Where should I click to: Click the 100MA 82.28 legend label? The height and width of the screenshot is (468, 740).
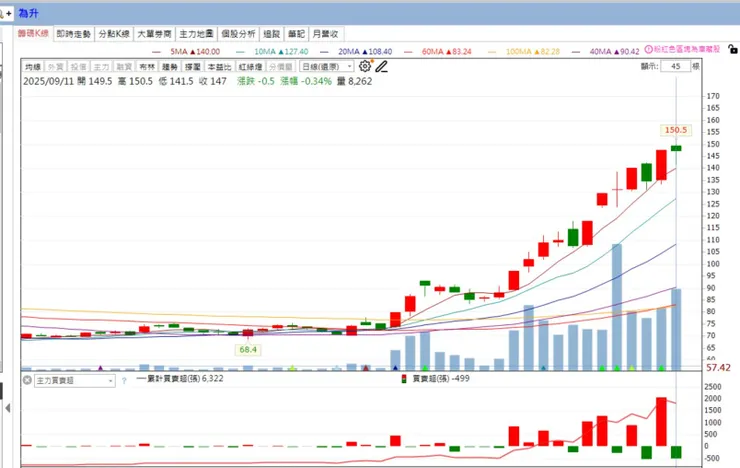tap(533, 51)
